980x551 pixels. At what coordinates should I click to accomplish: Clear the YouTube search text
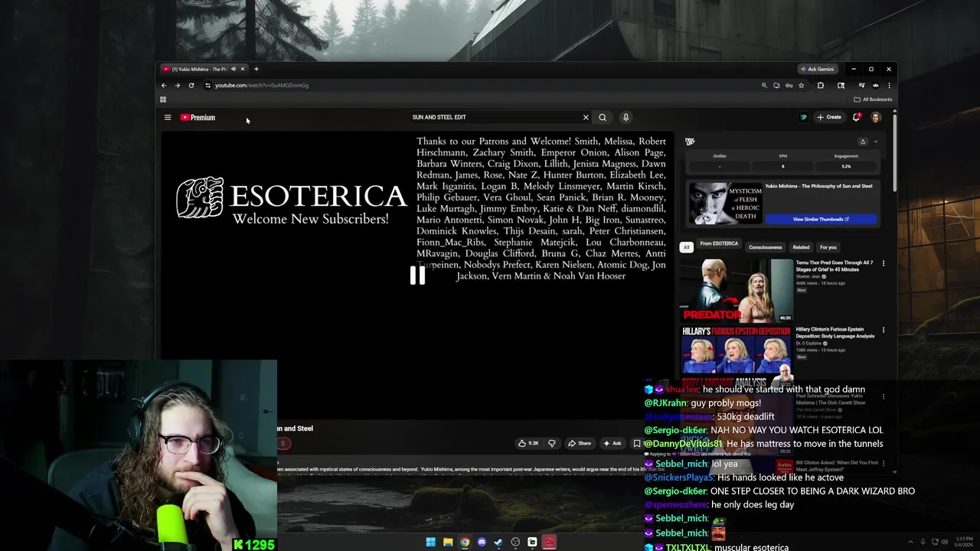click(586, 117)
